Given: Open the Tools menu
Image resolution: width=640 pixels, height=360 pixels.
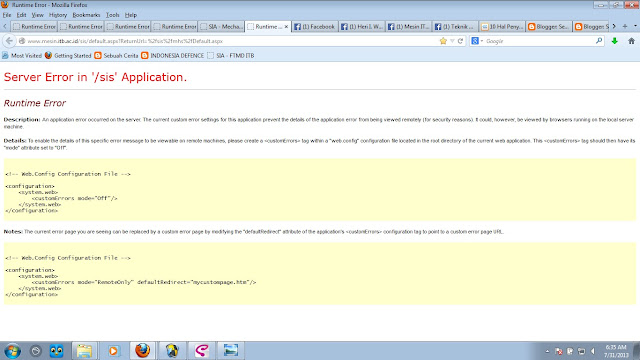Looking at the screenshot, I should [x=113, y=15].
